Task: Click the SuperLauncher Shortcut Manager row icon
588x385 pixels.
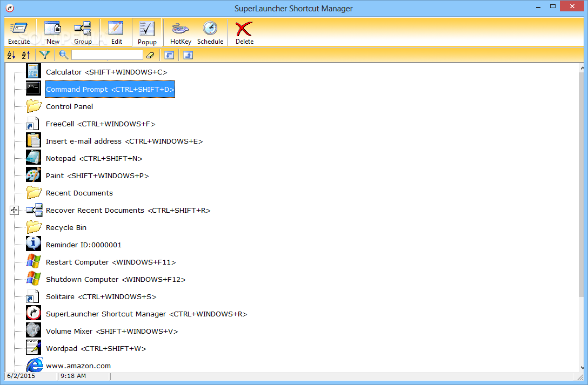Action: click(34, 313)
